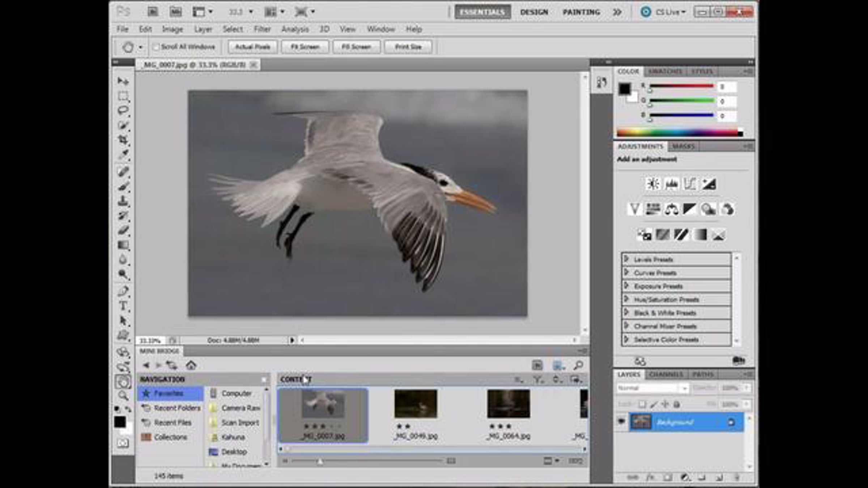Hide the Background layer eye icon
This screenshot has height=488, width=868.
(x=621, y=421)
